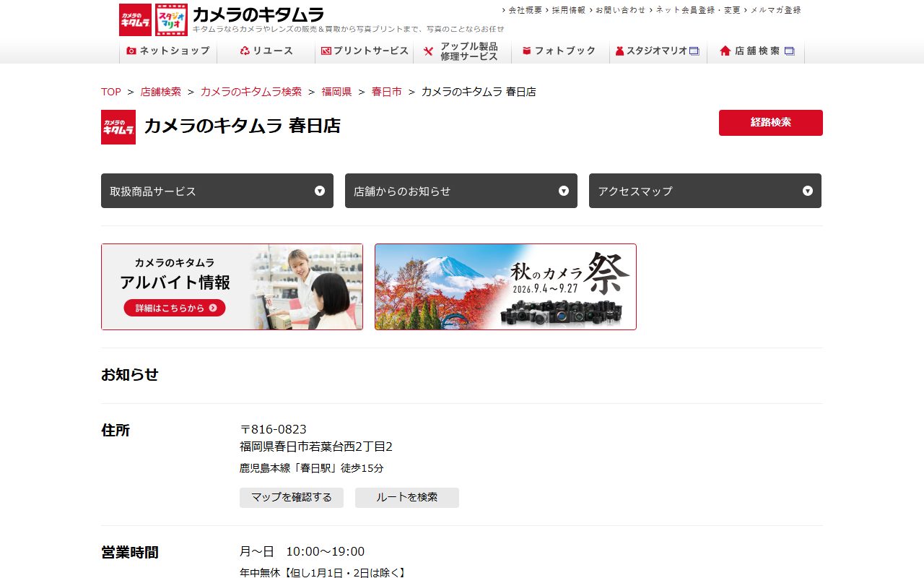Click the 年中無休 note under business hours
The width and height of the screenshot is (924, 578).
(323, 572)
